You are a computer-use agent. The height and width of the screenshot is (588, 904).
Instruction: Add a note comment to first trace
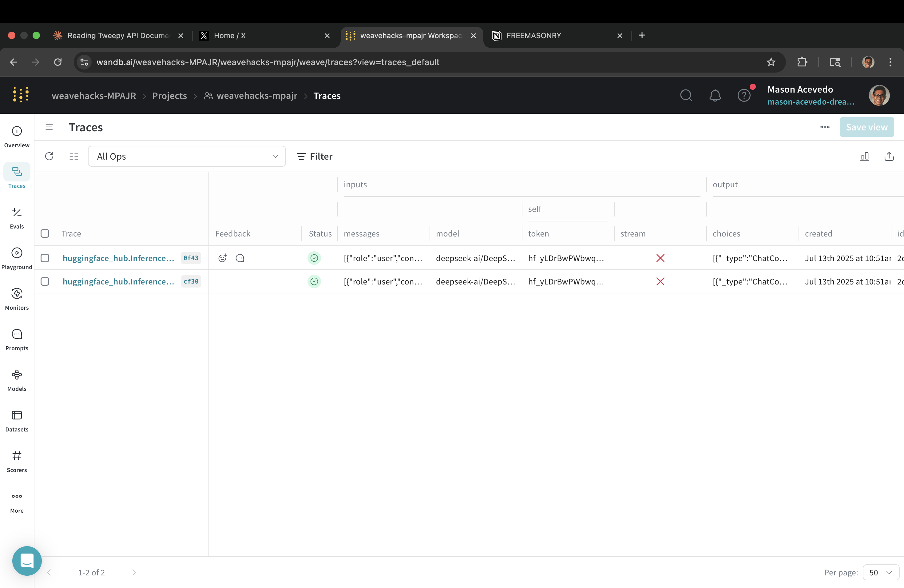pyautogui.click(x=240, y=258)
